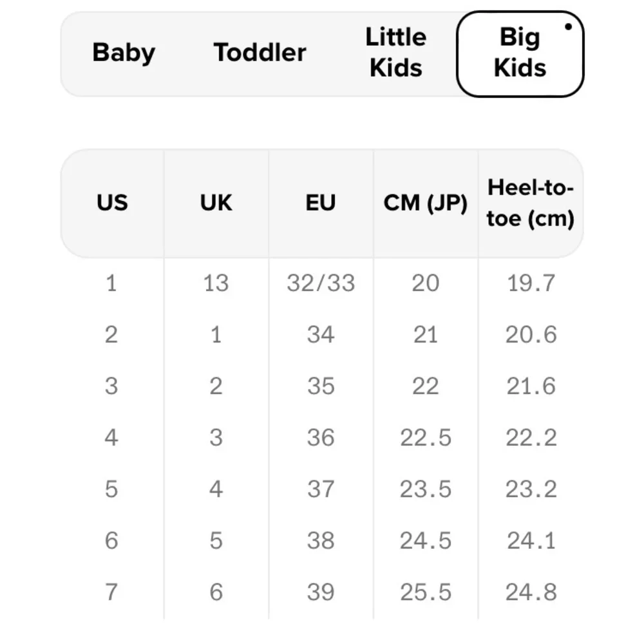Viewport: 644px width, 644px height.
Task: Select the heel-to-toe value 21.6
Action: (x=531, y=386)
